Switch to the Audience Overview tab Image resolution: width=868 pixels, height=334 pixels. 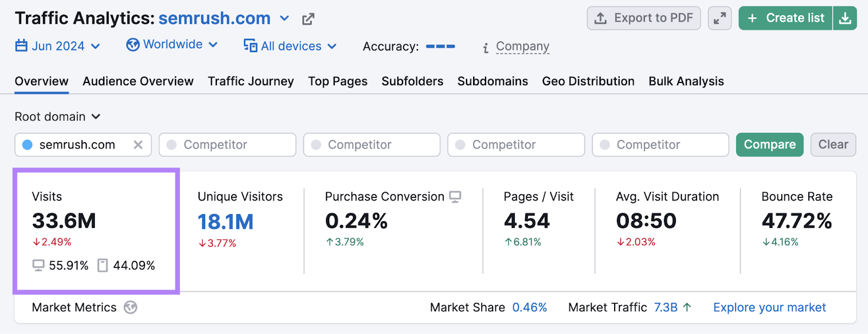[138, 81]
